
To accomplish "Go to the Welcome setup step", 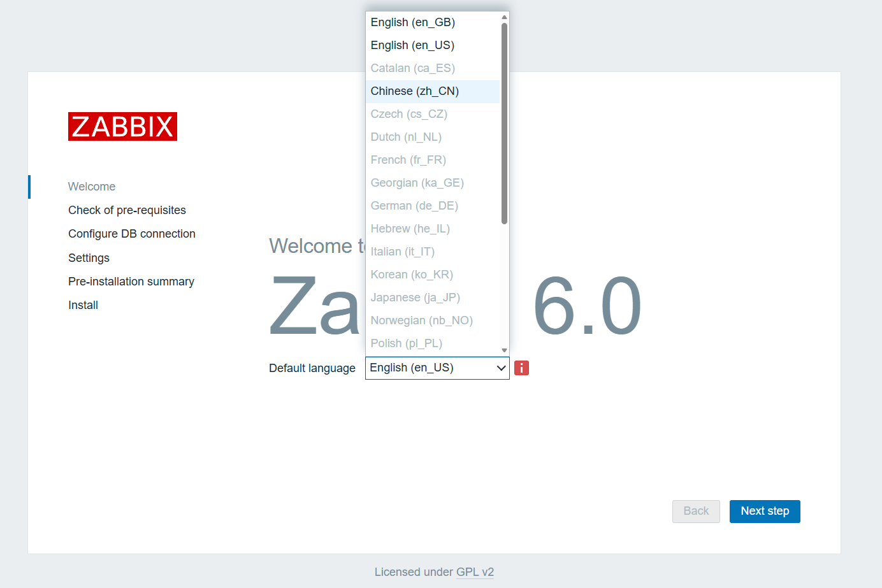I will (x=92, y=187).
